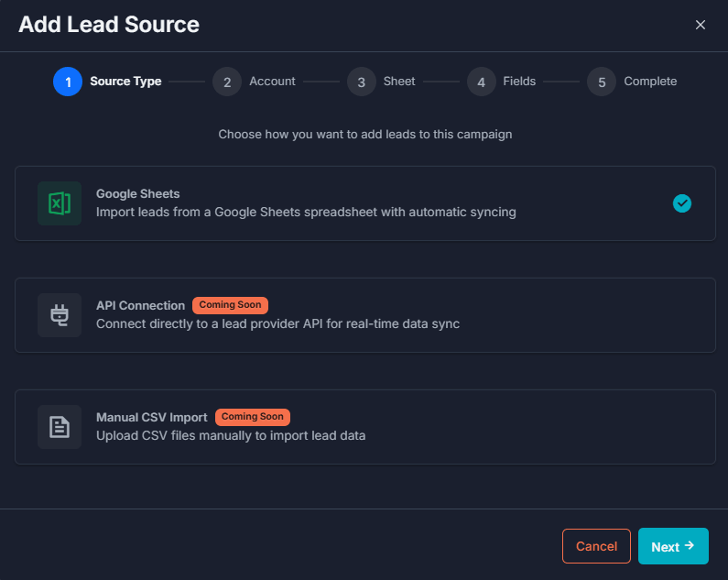Viewport: 728px width, 580px height.
Task: Jump to step 4 circle, Fields
Action: pyautogui.click(x=482, y=82)
